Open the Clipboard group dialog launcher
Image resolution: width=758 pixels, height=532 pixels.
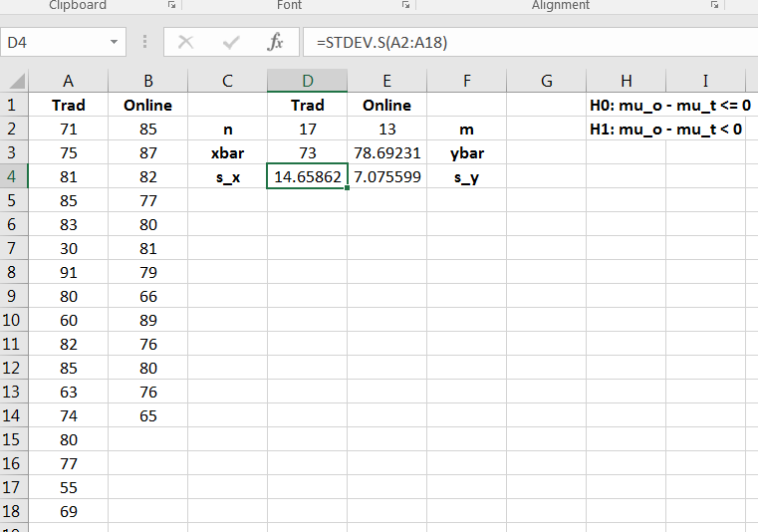tap(171, 5)
